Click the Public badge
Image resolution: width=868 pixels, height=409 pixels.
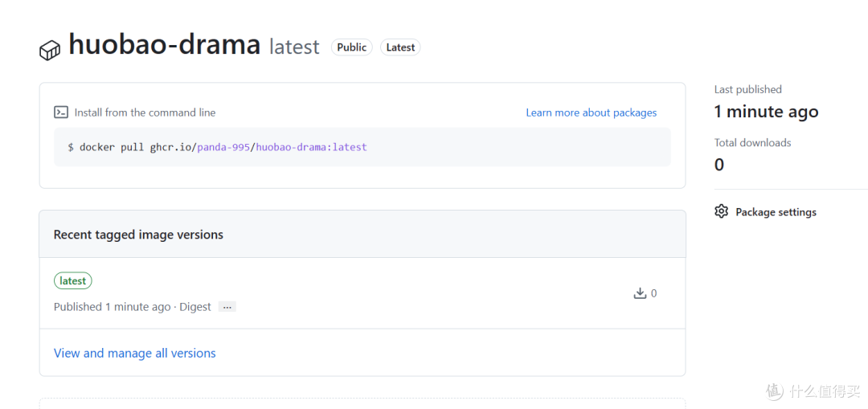pos(351,47)
